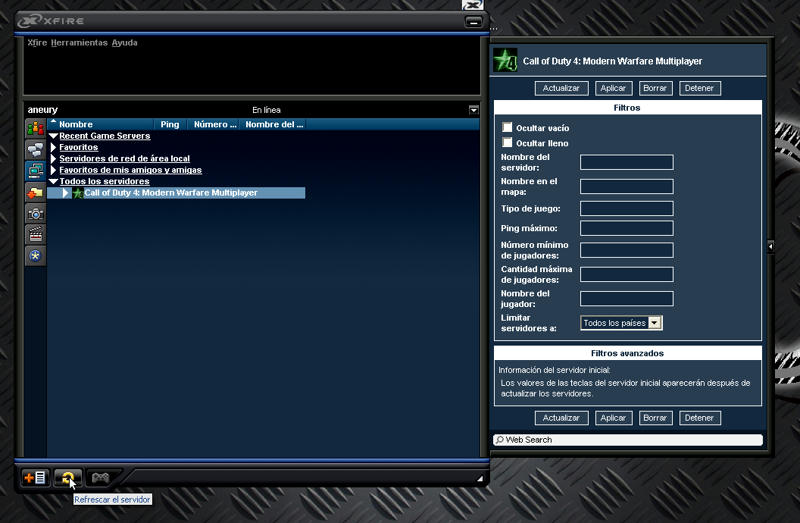The height and width of the screenshot is (523, 800).
Task: Expand the Call of Duty 4 server entry
Action: pyautogui.click(x=65, y=193)
